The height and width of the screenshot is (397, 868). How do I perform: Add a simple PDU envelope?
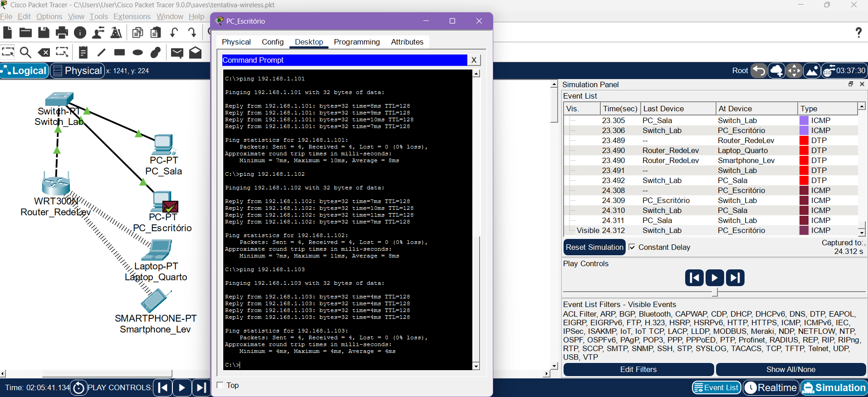(x=177, y=53)
